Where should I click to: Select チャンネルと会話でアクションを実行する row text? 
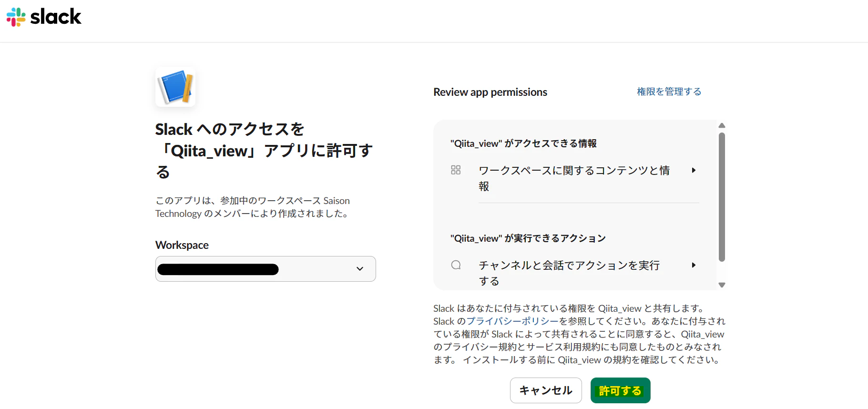pyautogui.click(x=569, y=273)
